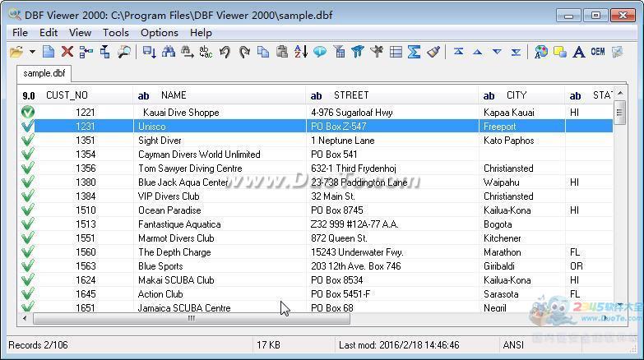Select the Kauai Dive Shoppe name cell
Viewport: 644px width, 360px height.
[x=220, y=112]
